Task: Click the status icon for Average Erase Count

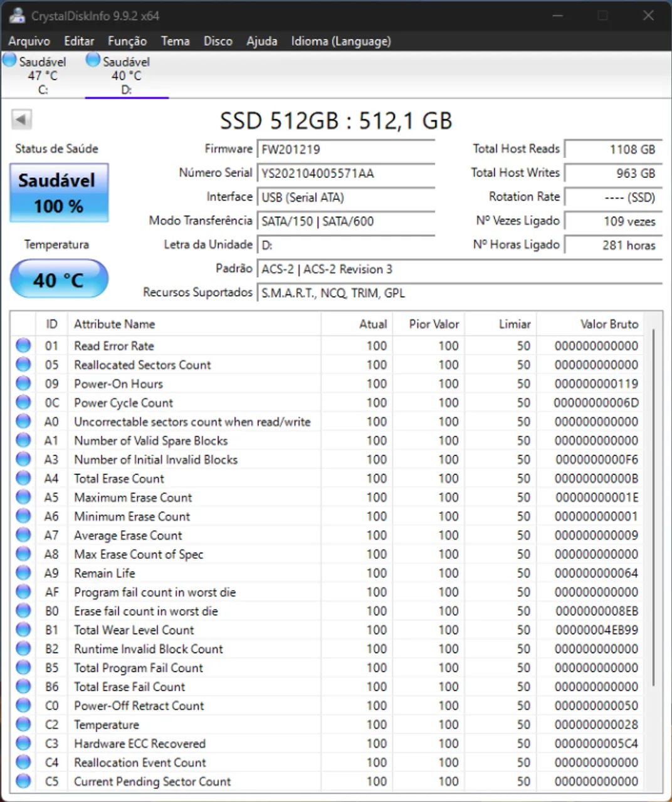Action: tap(23, 535)
